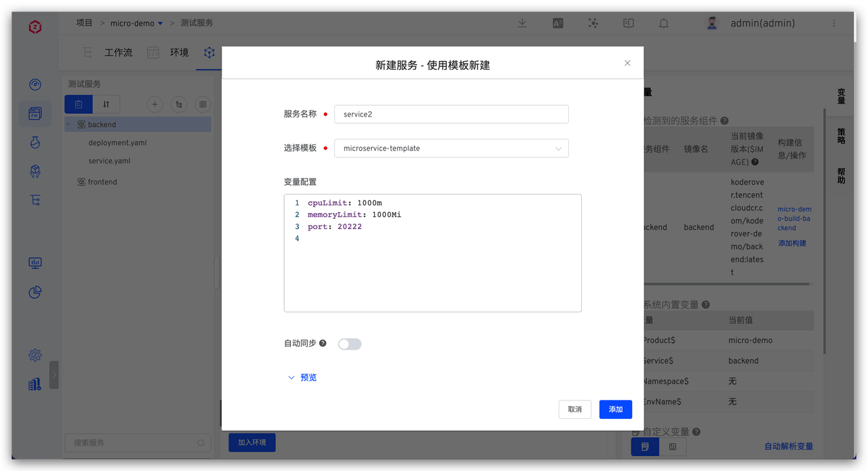
Task: Click the pie chart icon in sidebar
Action: coord(35,292)
